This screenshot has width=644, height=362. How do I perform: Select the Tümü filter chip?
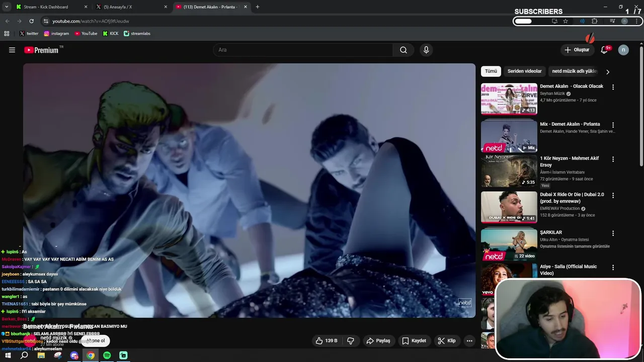tap(491, 71)
